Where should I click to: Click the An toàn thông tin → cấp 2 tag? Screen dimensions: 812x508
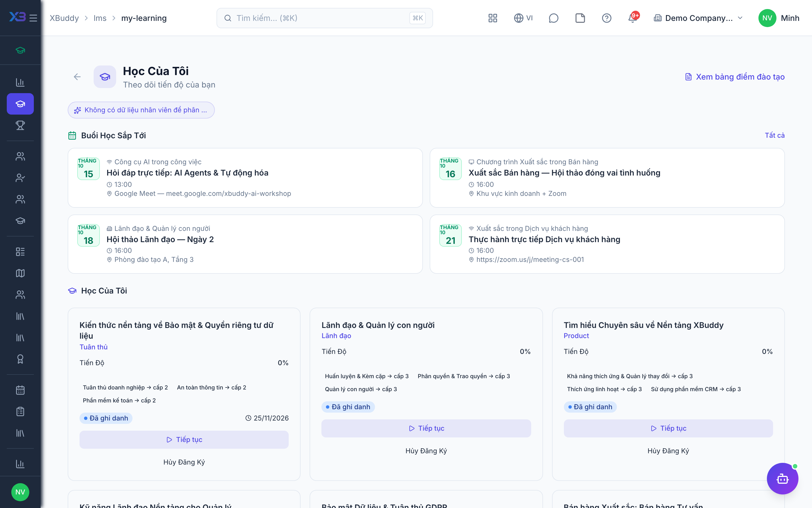211,387
